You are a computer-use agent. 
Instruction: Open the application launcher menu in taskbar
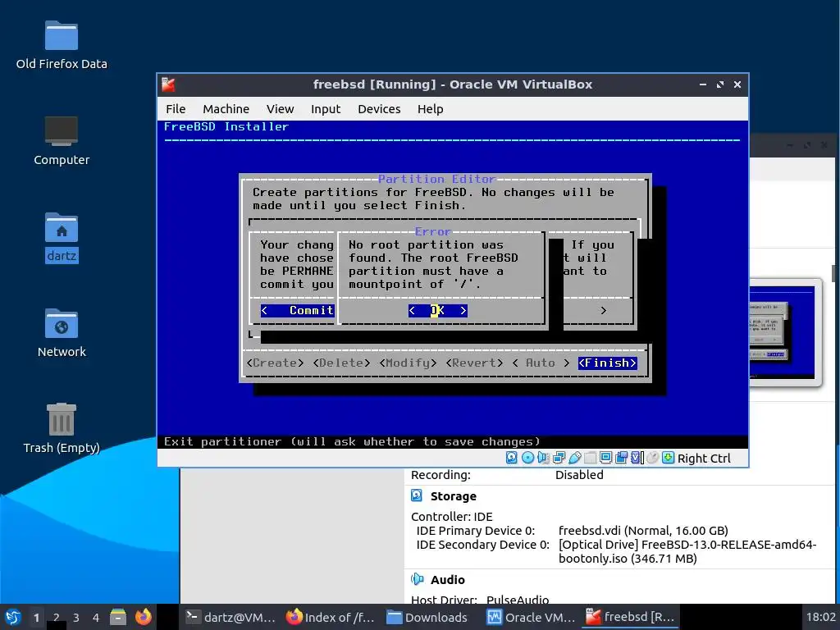point(12,617)
